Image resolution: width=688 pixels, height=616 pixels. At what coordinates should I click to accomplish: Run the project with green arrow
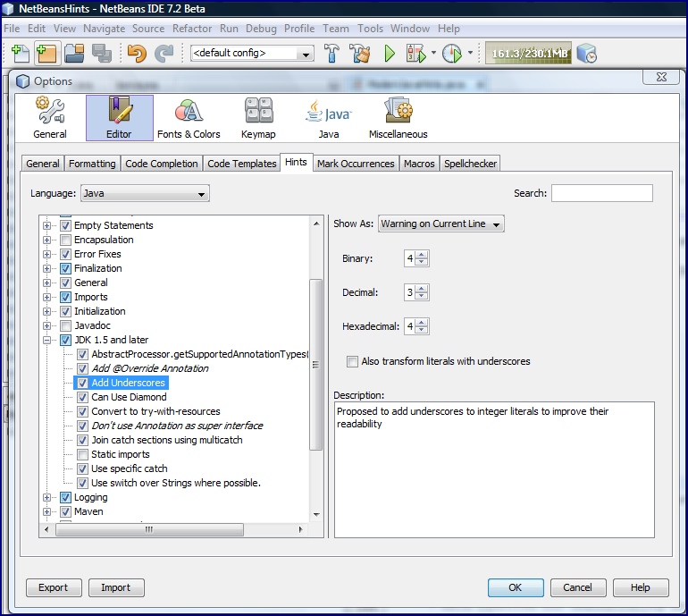pyautogui.click(x=390, y=54)
